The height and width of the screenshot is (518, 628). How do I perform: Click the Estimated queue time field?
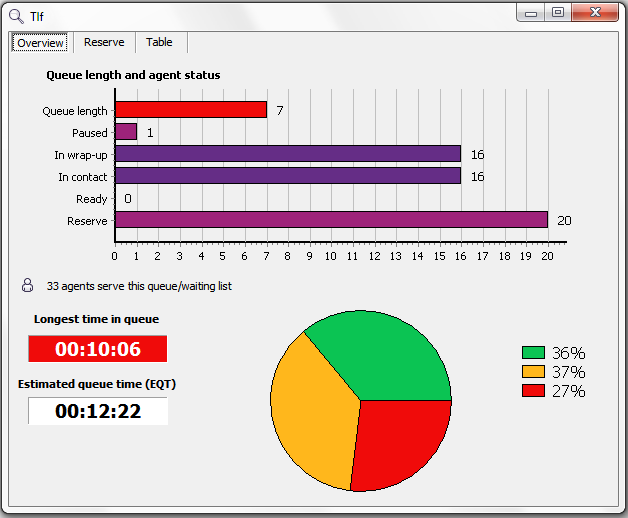coord(98,411)
